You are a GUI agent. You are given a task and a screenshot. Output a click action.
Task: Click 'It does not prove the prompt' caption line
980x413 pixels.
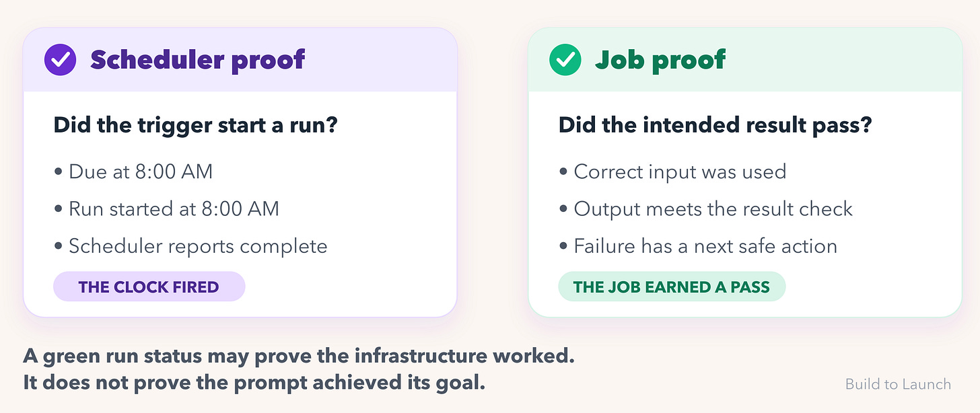tap(254, 383)
